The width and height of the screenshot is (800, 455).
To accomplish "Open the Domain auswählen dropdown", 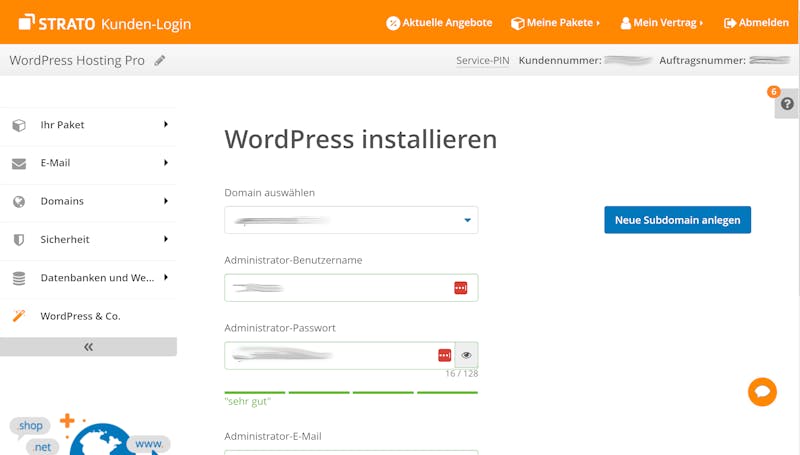I will [351, 220].
